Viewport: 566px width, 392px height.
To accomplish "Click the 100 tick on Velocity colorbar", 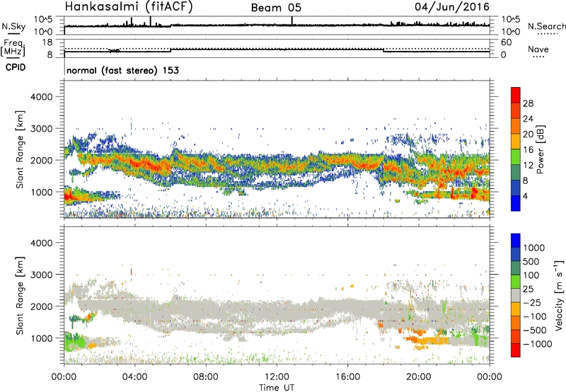I will (x=531, y=275).
